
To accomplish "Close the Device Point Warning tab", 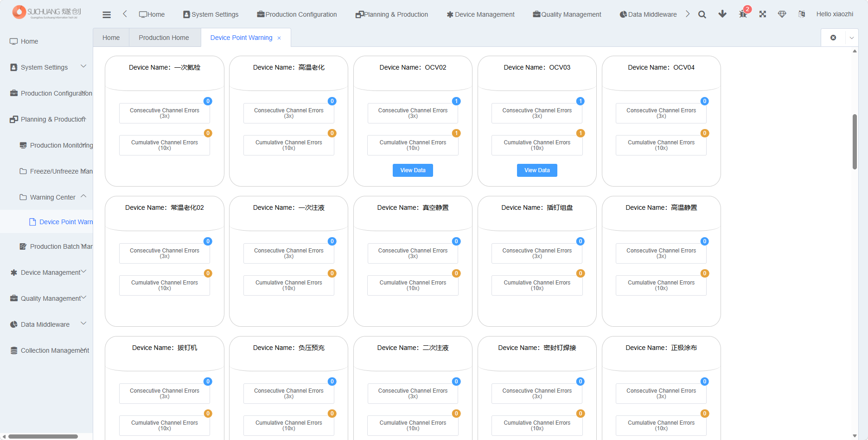I will pyautogui.click(x=279, y=38).
